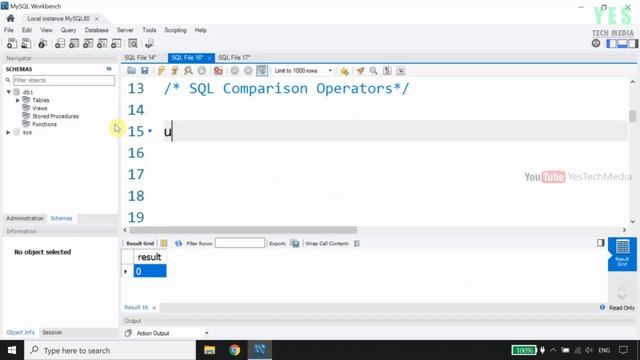The height and width of the screenshot is (360, 640).
Task: Close the SQL File 16 tab
Action: (210, 58)
